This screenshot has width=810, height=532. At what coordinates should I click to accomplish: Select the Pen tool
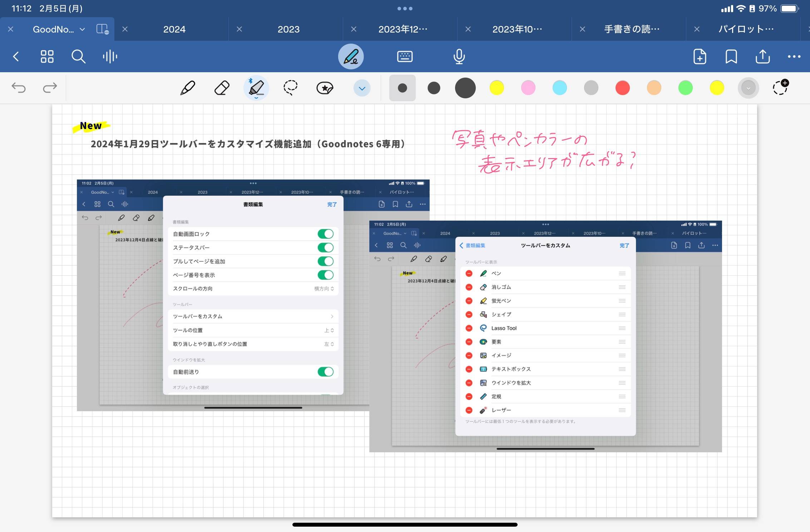coord(188,88)
